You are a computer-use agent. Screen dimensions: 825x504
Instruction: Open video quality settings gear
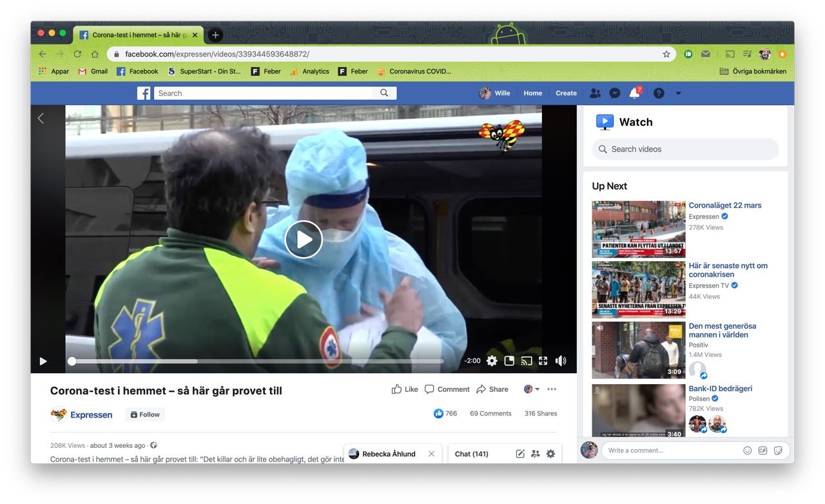click(x=492, y=361)
